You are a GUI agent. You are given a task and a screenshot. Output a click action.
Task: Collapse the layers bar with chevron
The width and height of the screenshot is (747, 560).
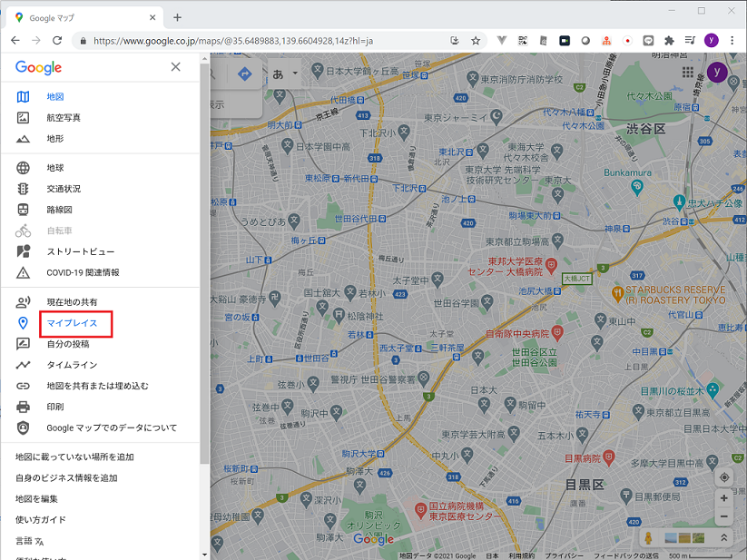pos(724,537)
